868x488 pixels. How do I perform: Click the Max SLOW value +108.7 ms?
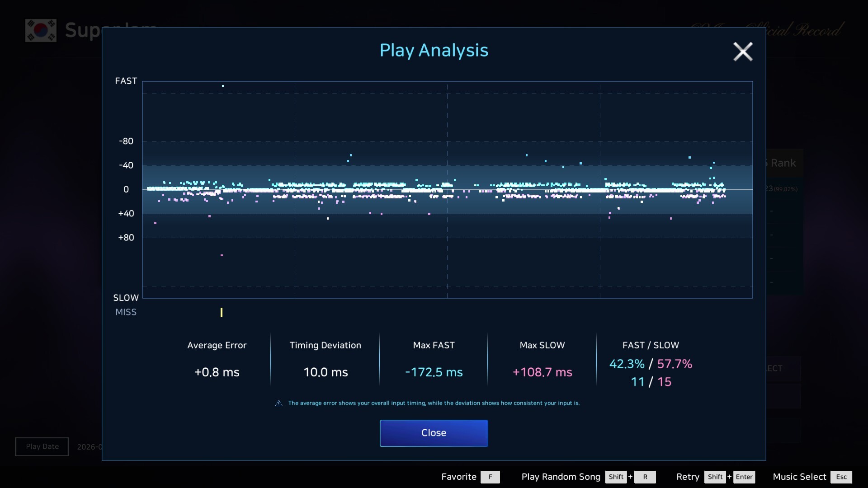coord(542,372)
